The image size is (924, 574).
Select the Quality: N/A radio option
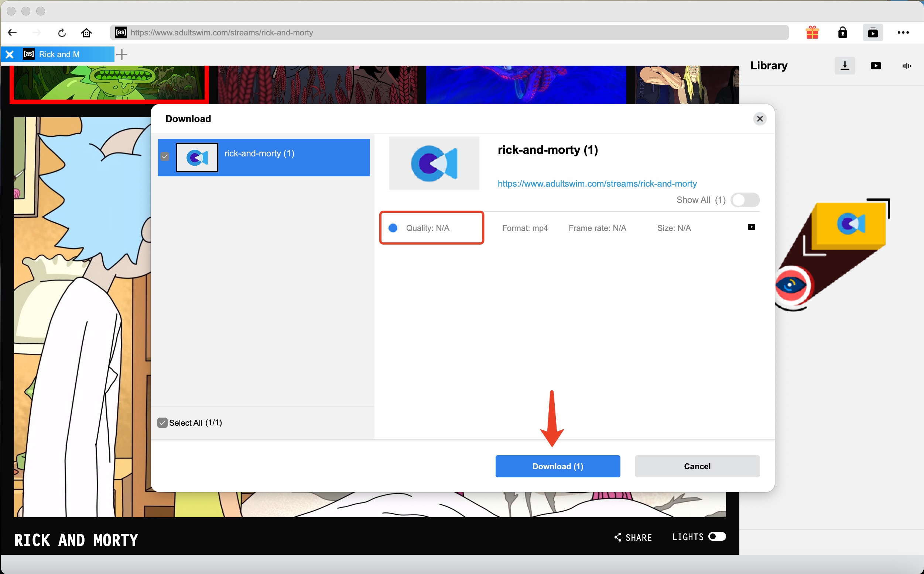pos(393,228)
